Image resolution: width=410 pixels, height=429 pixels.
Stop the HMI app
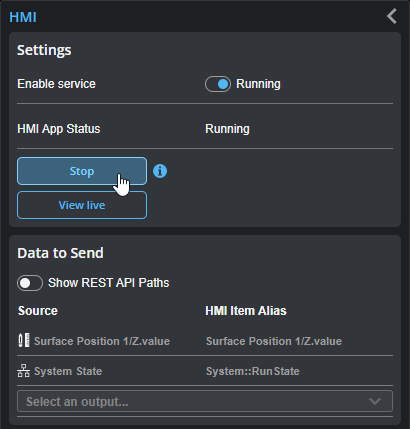pos(82,171)
